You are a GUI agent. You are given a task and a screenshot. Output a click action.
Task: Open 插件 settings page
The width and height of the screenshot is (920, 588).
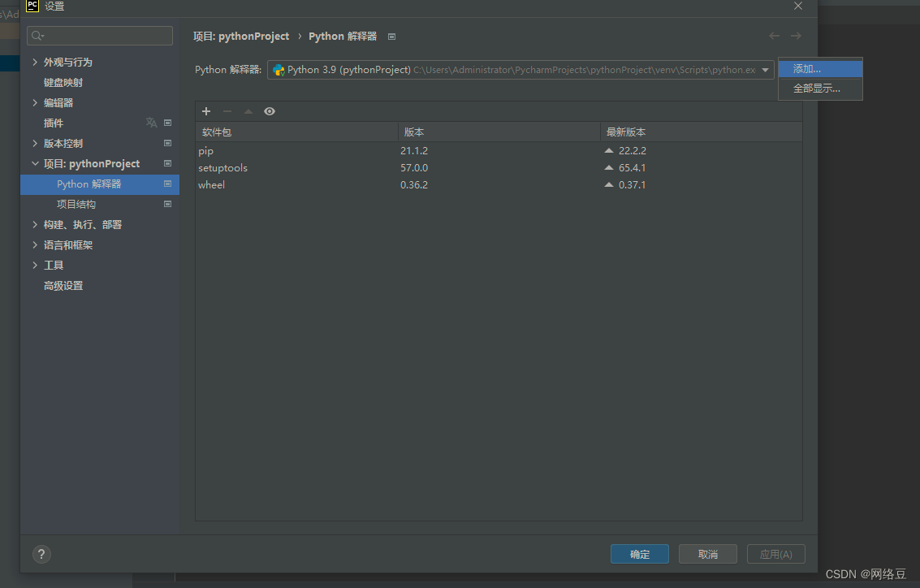tap(54, 123)
